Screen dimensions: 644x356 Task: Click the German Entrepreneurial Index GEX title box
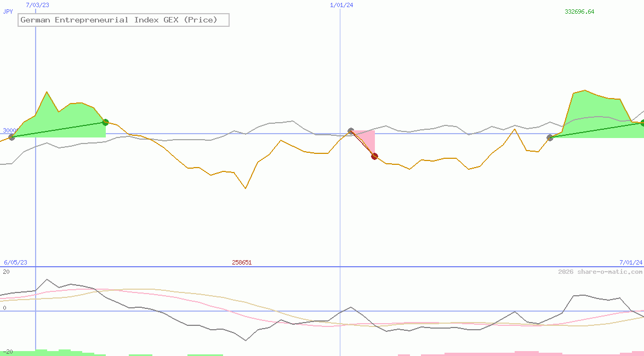click(x=123, y=20)
